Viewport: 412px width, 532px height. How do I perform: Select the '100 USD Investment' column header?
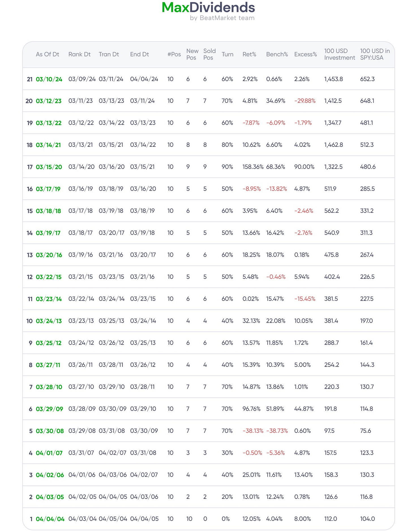point(340,54)
